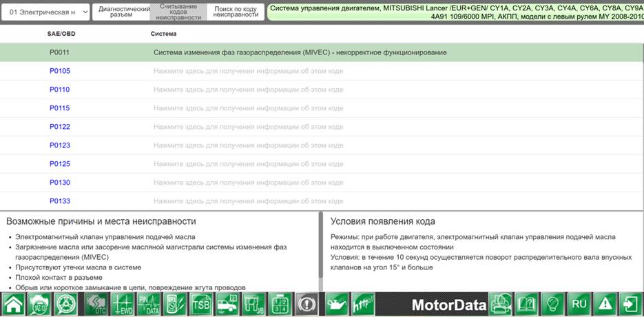Image resolution: width=644 pixels, height=317 pixels.
Task: Open the oil can fluids icon
Action: 337,305
